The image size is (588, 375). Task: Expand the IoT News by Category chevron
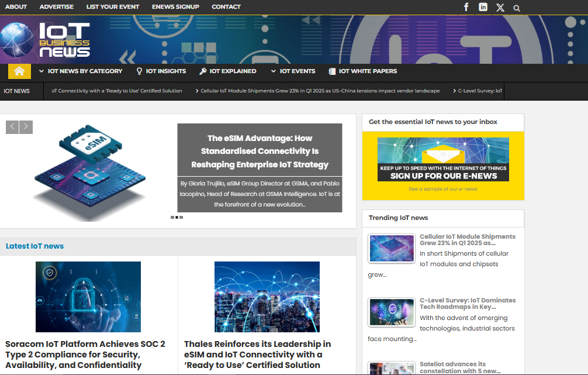point(41,71)
